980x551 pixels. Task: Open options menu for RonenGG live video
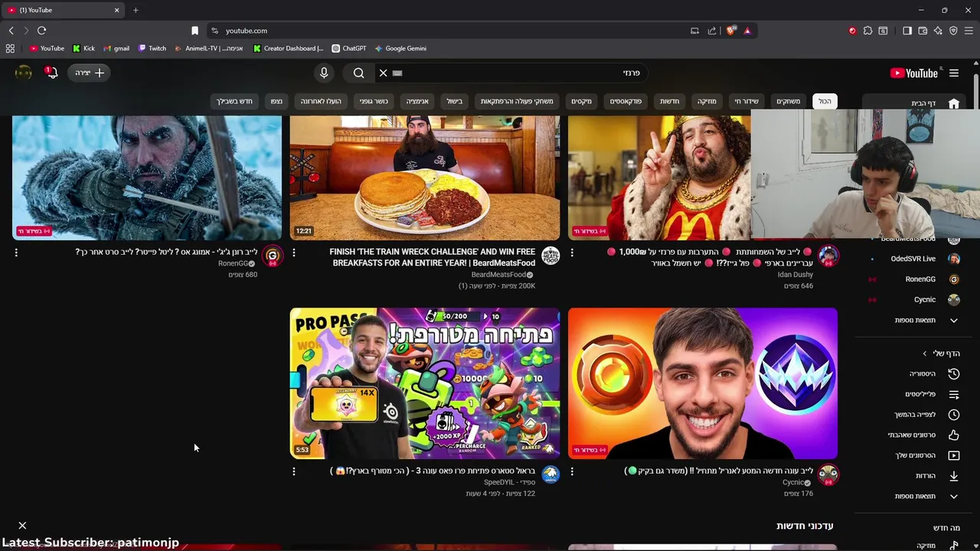tap(16, 252)
